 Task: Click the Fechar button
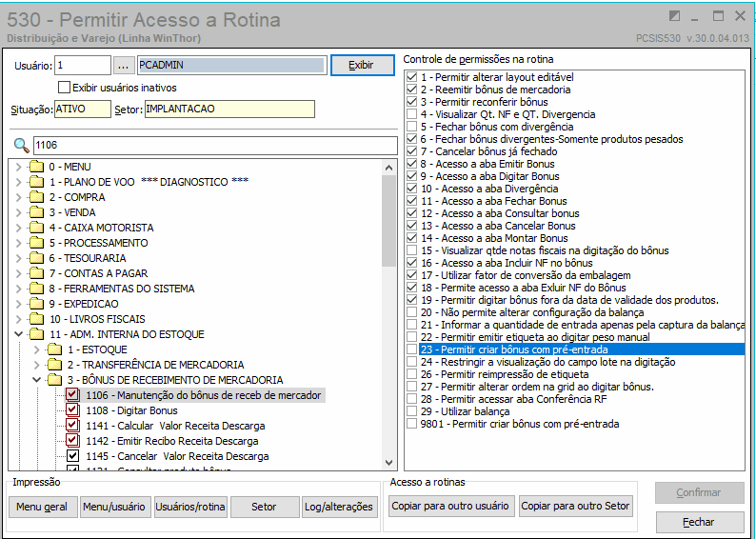coord(699,522)
